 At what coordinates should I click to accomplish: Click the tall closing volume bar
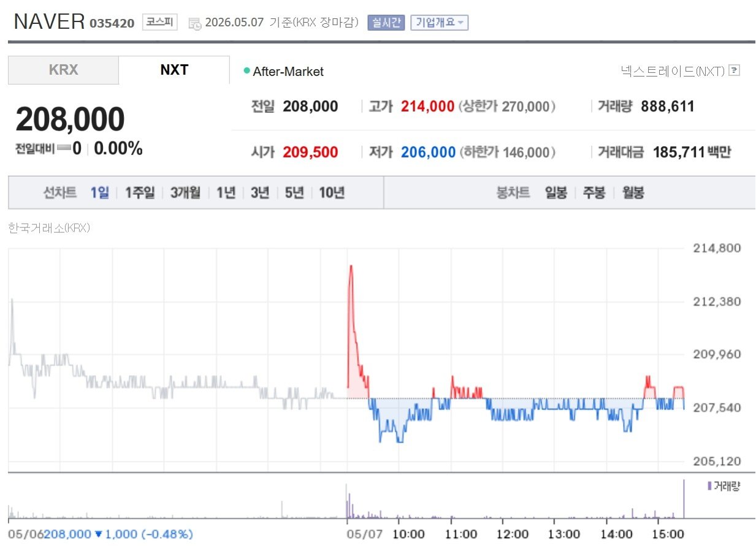(x=684, y=499)
